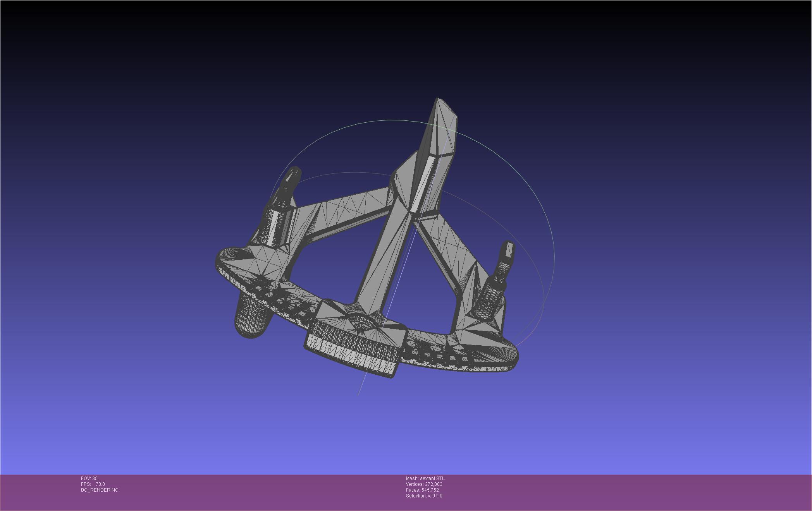This screenshot has height=511, width=812.
Task: Click the FOV: 35 readout
Action: pyautogui.click(x=89, y=478)
